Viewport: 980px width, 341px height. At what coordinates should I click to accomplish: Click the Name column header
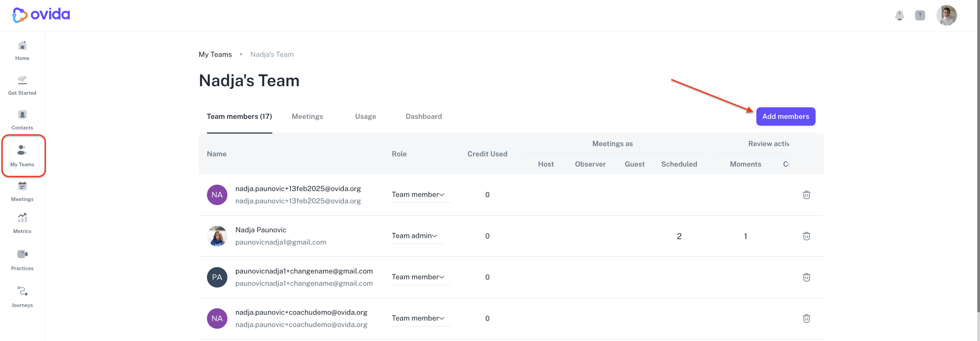[x=216, y=154]
